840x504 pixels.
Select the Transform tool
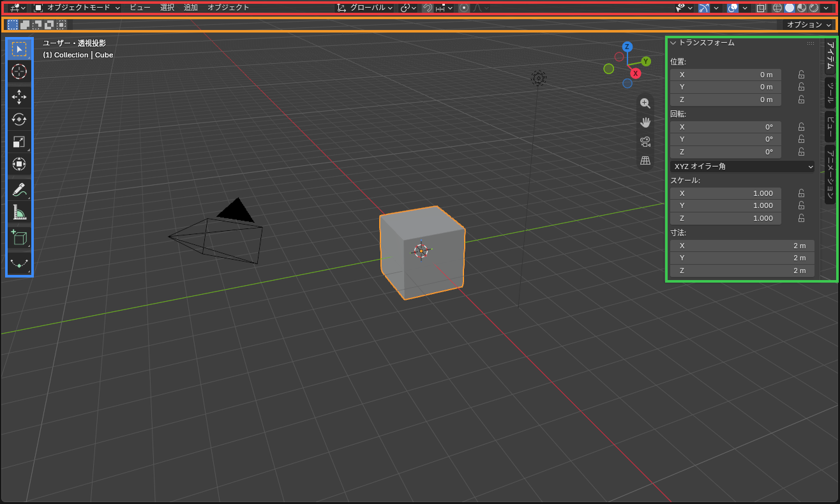[x=19, y=164]
